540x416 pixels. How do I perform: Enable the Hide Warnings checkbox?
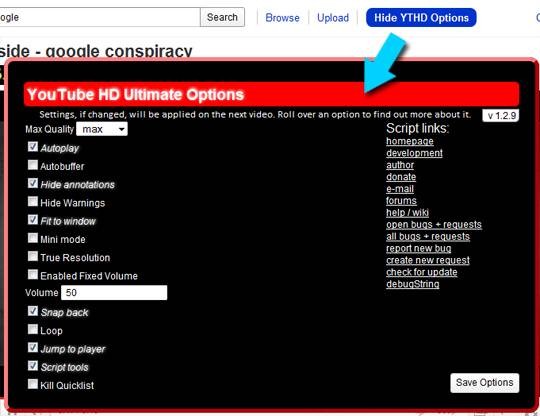click(33, 201)
